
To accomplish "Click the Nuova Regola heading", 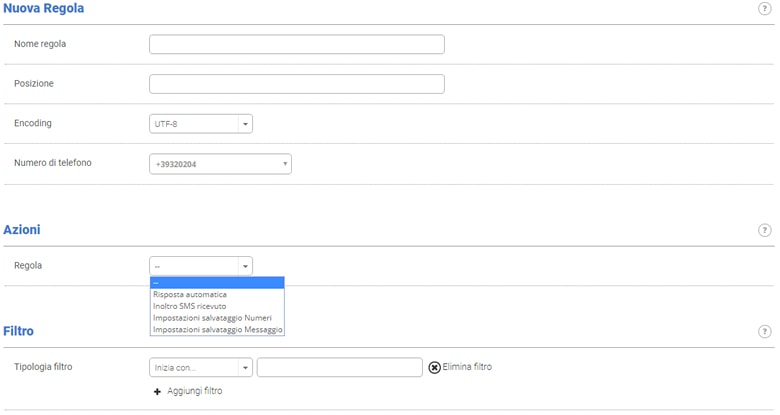I will pyautogui.click(x=44, y=8).
